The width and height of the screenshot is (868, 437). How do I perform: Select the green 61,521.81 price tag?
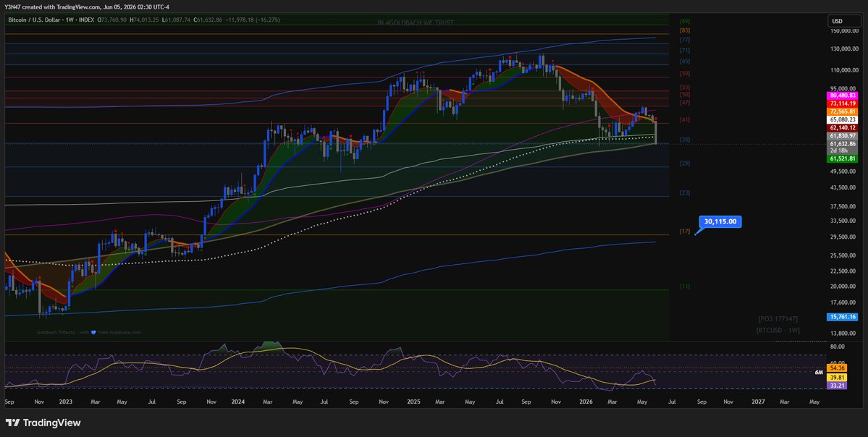(843, 158)
